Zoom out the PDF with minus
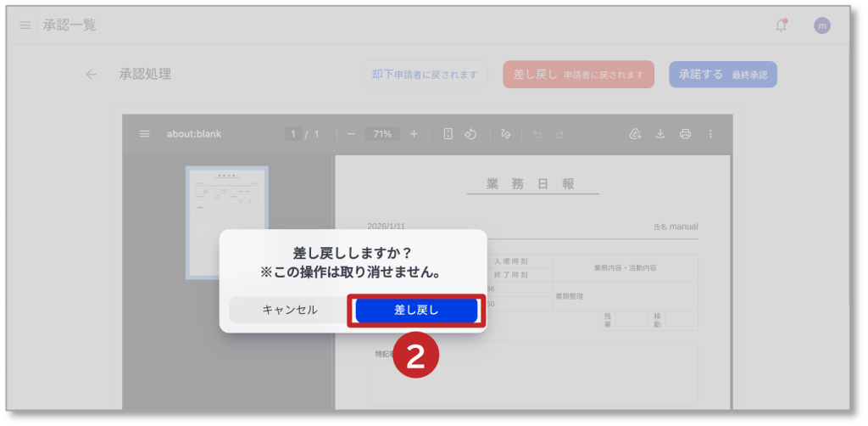 coord(351,134)
